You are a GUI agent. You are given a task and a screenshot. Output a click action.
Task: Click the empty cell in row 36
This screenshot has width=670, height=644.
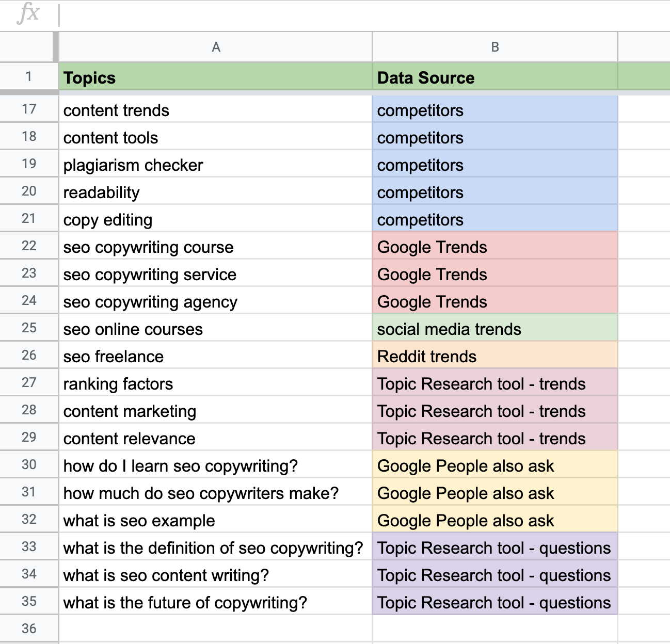(x=215, y=629)
